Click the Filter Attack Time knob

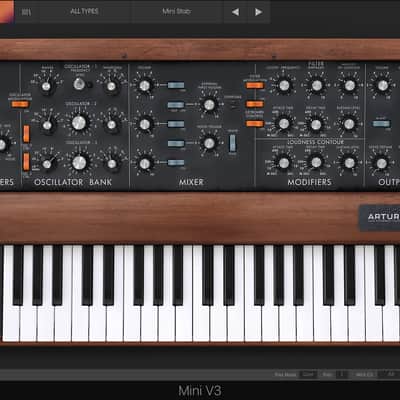[284, 124]
